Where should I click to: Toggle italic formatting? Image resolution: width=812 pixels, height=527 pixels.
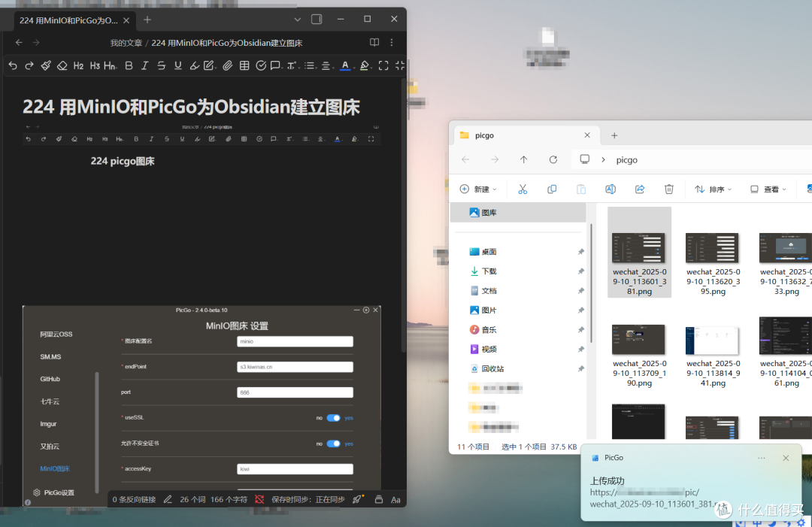pos(145,65)
